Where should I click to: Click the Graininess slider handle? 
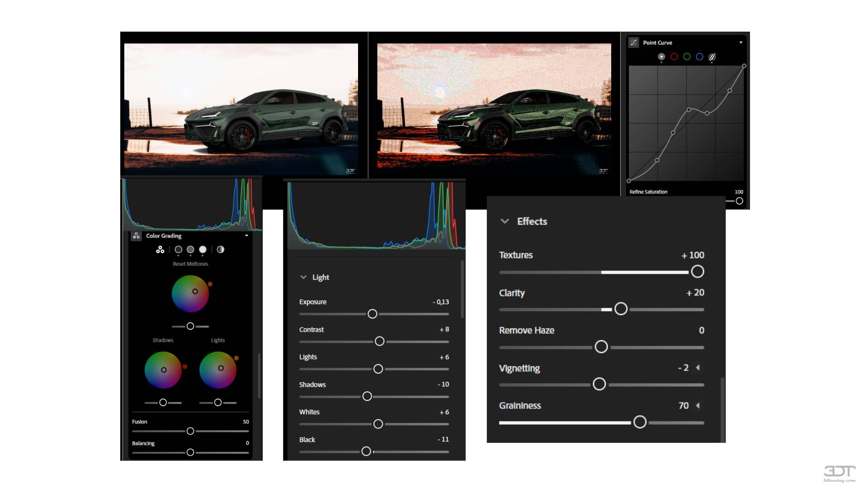[x=640, y=422]
